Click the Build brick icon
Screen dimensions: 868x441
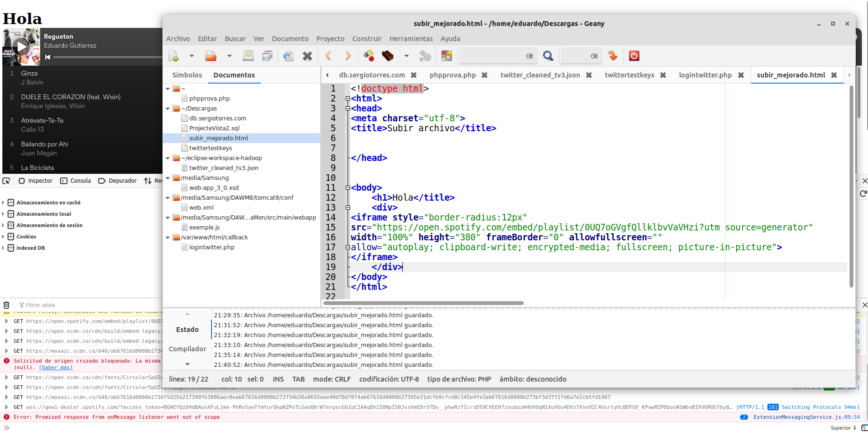tap(388, 56)
